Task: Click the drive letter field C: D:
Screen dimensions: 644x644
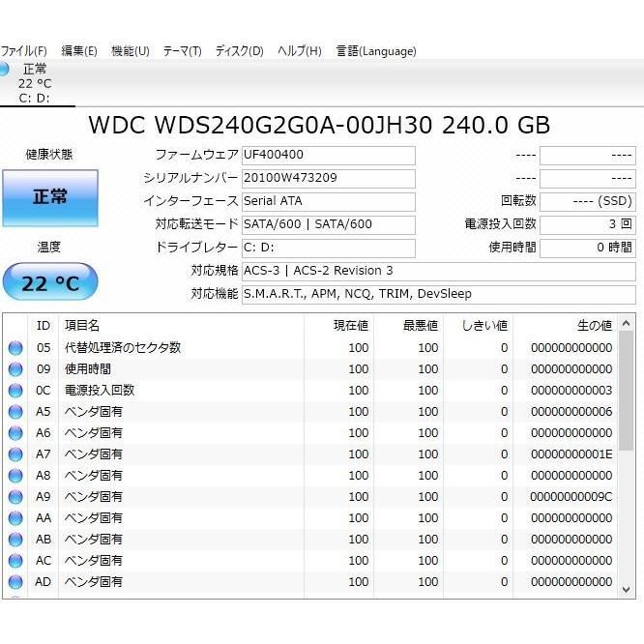Action: tap(329, 248)
